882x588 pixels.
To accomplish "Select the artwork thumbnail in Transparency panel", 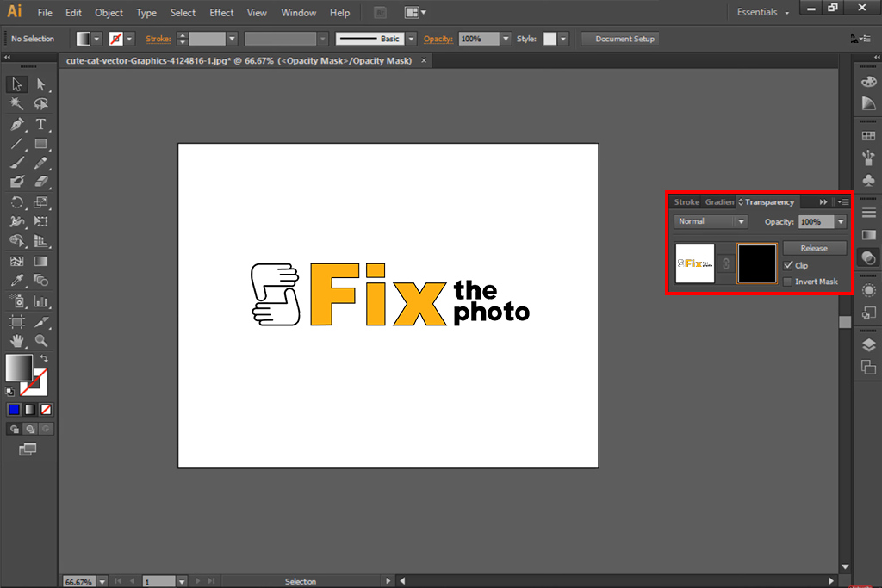I will click(695, 263).
